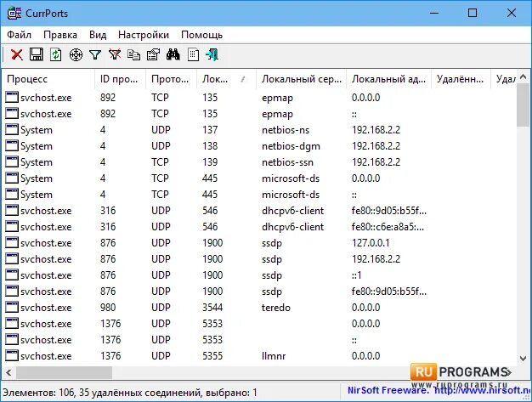
Task: Select process icon of llmnr row
Action: click(12, 356)
